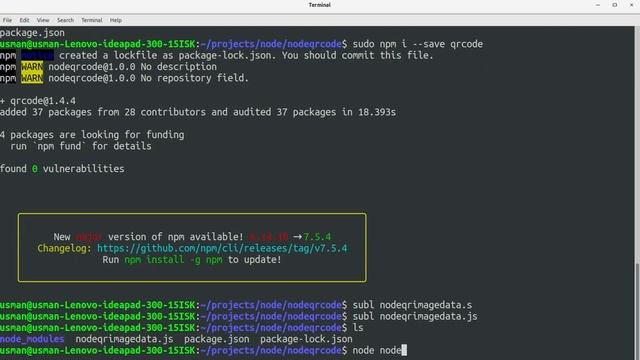Click 'nodeqrimagedata.js' in ls output
The image size is (640, 360).
(x=124, y=339)
